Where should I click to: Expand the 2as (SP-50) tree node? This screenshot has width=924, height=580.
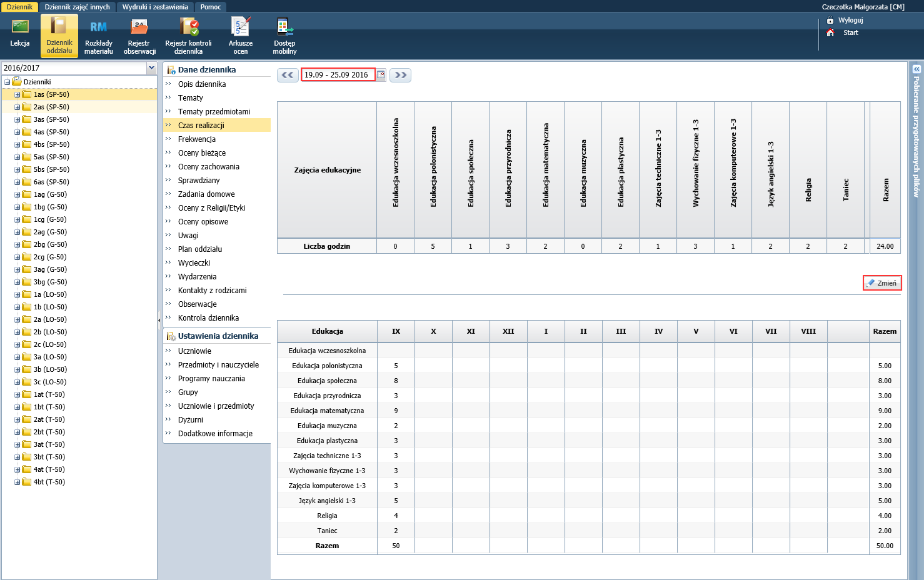18,107
